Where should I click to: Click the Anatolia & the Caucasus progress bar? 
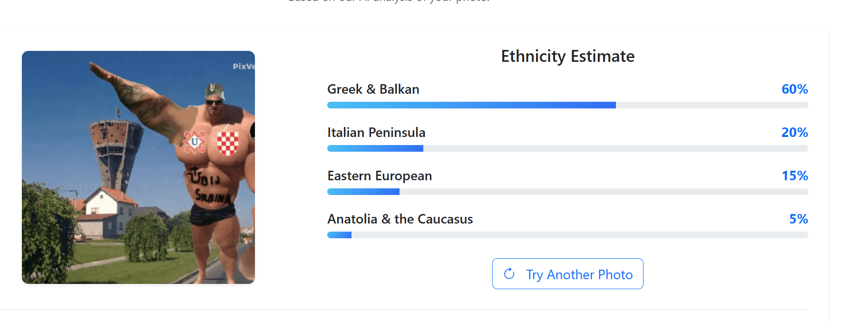(567, 235)
